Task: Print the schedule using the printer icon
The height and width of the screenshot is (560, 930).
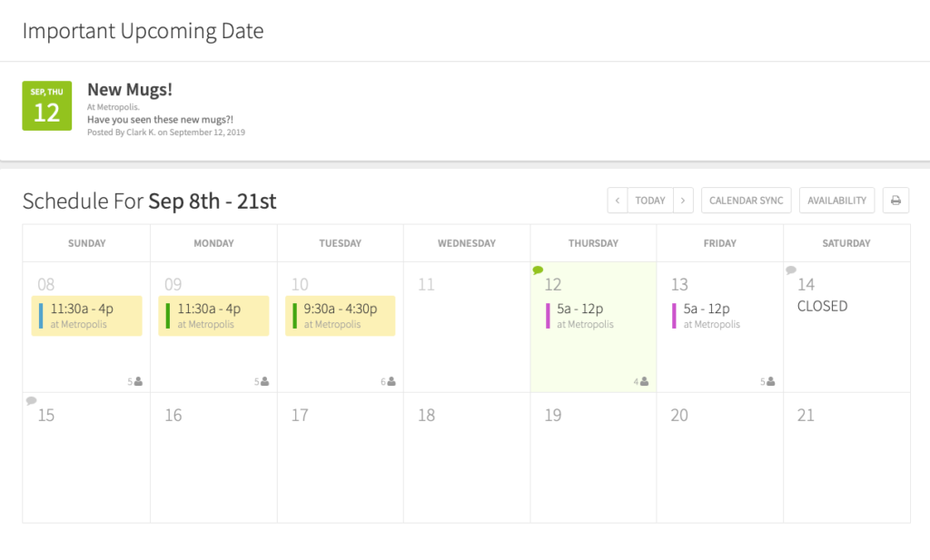Action: click(895, 200)
